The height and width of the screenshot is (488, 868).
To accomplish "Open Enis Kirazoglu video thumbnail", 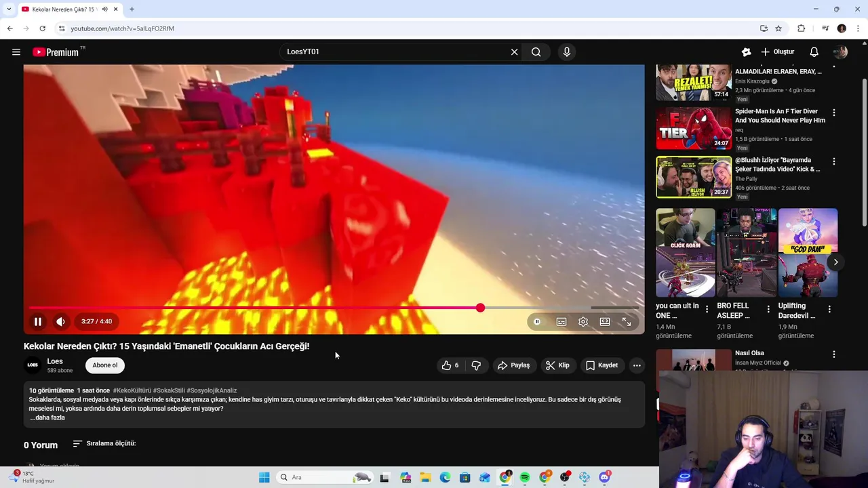I will point(694,83).
